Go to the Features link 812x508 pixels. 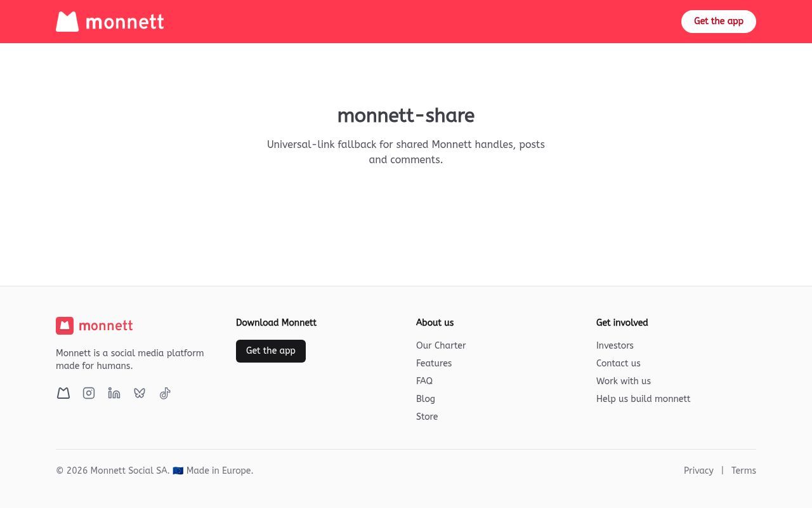(x=434, y=363)
